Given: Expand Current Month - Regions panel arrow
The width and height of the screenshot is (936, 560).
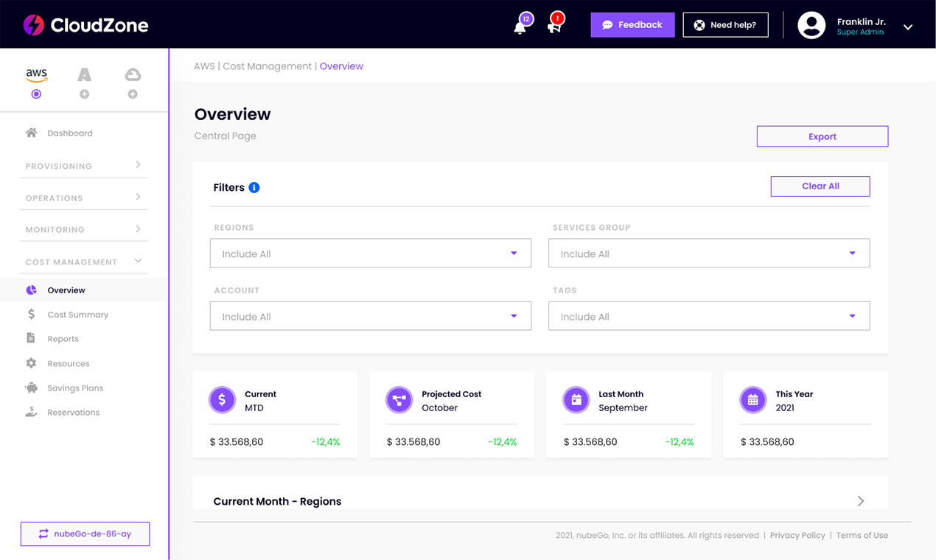Looking at the screenshot, I should [861, 501].
